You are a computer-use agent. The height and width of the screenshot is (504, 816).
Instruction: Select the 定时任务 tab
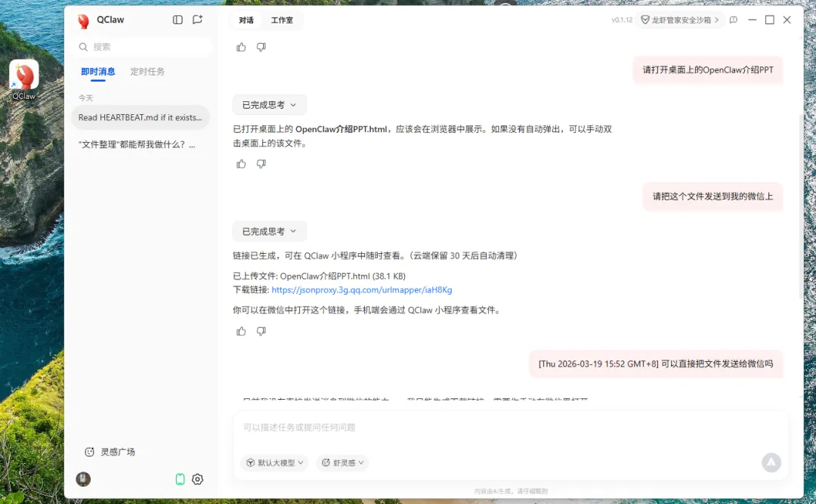pos(147,72)
